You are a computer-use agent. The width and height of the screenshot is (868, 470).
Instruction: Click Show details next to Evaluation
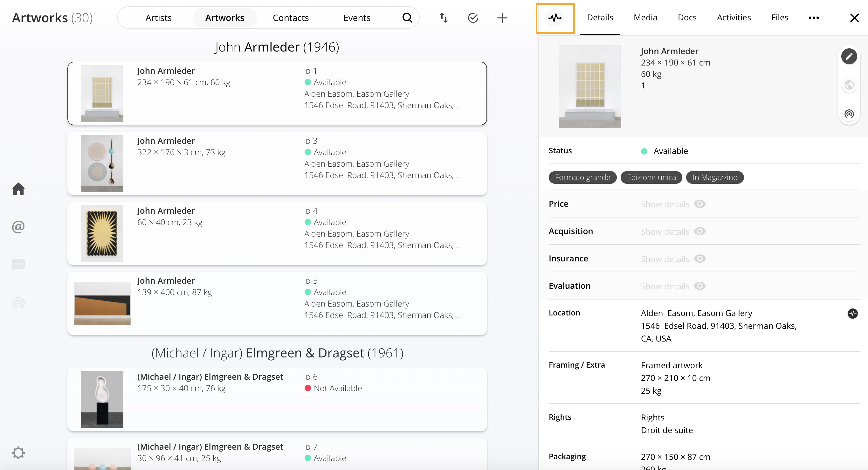coord(665,286)
